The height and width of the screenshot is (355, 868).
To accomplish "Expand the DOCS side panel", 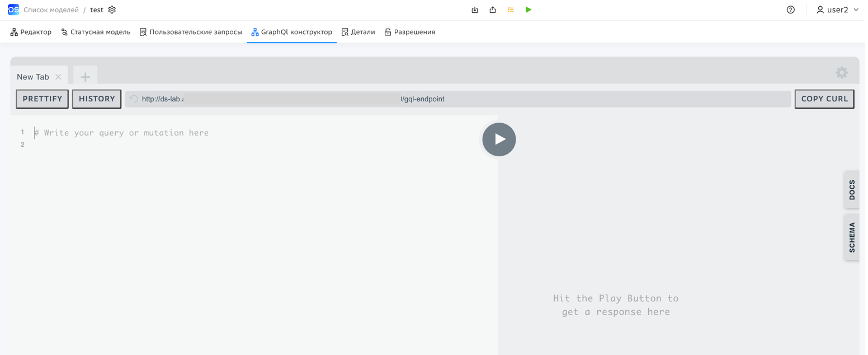I will (852, 190).
